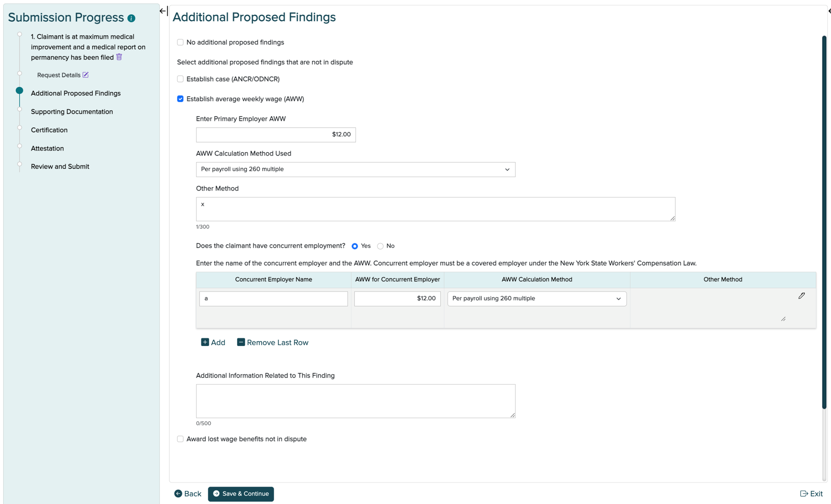Click the Exit icon at bottom right
This screenshot has height=504, width=831.
pos(804,494)
